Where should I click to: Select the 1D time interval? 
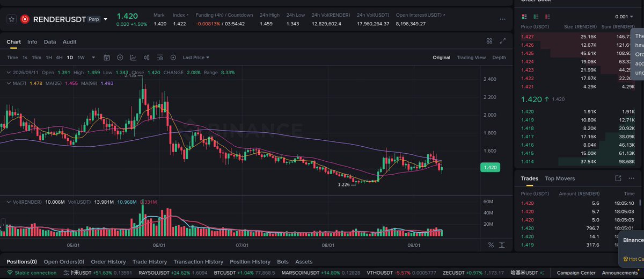point(70,58)
